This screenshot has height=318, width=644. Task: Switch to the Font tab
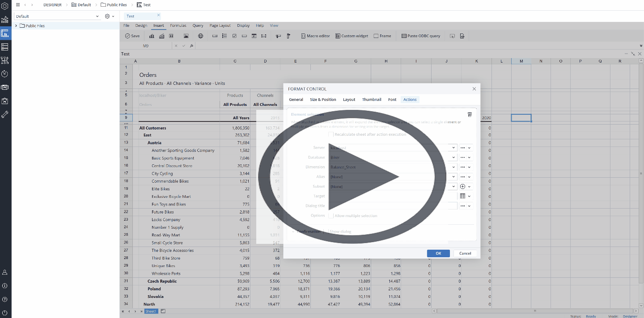tap(392, 100)
